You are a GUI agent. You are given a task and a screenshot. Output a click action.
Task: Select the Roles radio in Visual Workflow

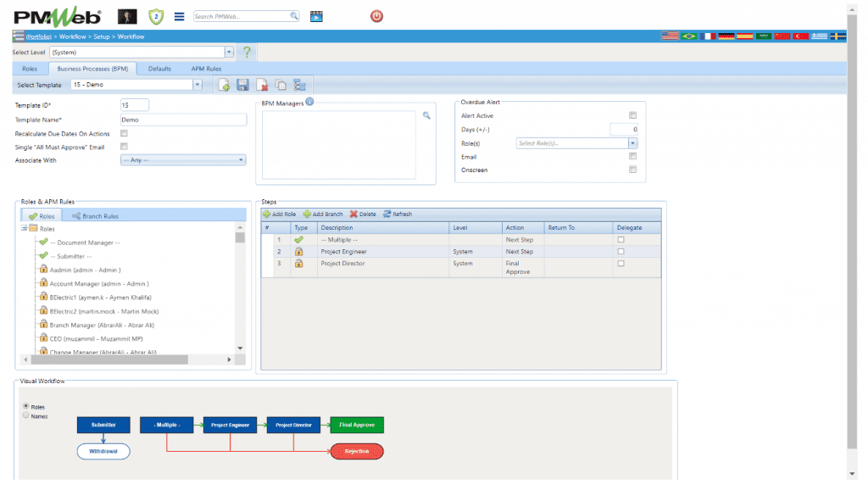point(26,406)
